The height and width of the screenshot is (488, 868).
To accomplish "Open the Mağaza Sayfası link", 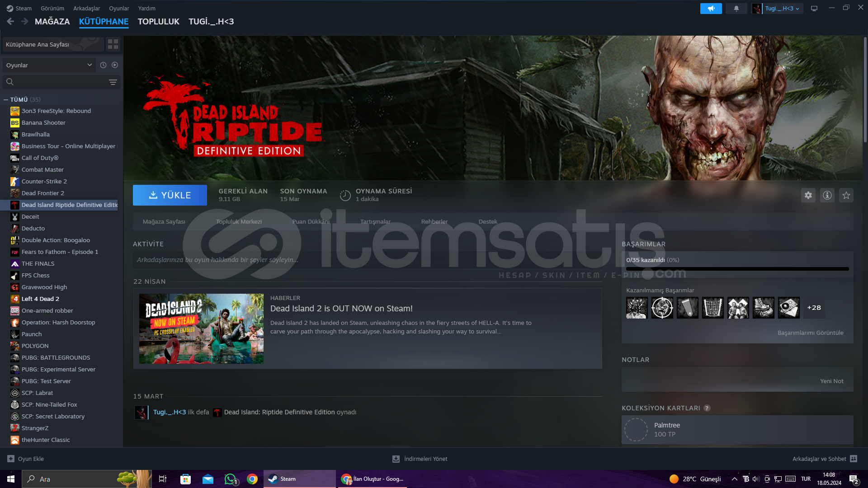I will point(164,221).
